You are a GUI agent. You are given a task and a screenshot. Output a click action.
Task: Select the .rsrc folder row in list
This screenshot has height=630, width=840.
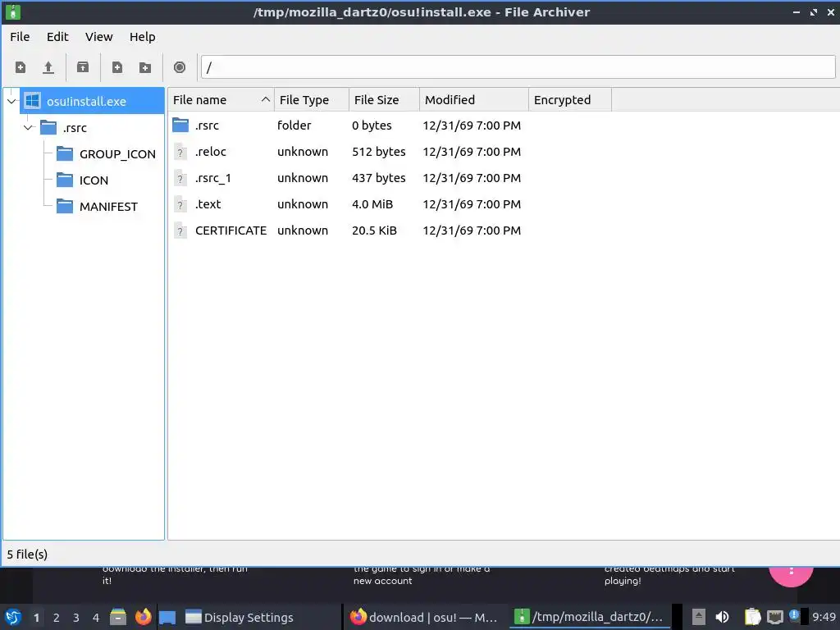point(347,126)
